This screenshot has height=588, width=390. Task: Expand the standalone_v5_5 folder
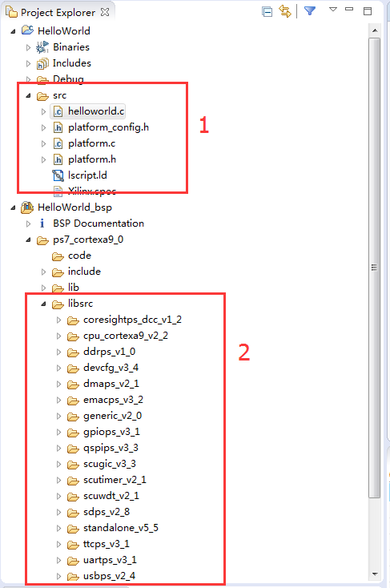click(58, 529)
